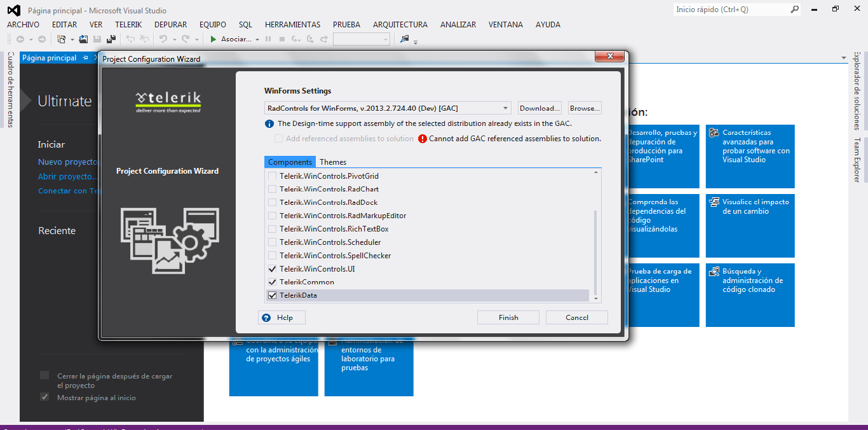Check Telerik.WinControls.PivotGrid component
This screenshot has width=868, height=430.
pos(273,176)
